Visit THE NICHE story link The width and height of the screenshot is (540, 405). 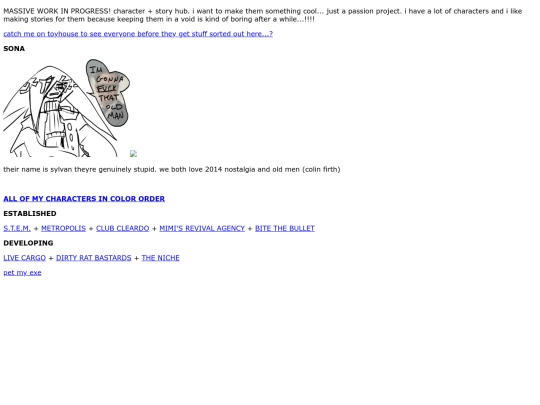(x=160, y=258)
